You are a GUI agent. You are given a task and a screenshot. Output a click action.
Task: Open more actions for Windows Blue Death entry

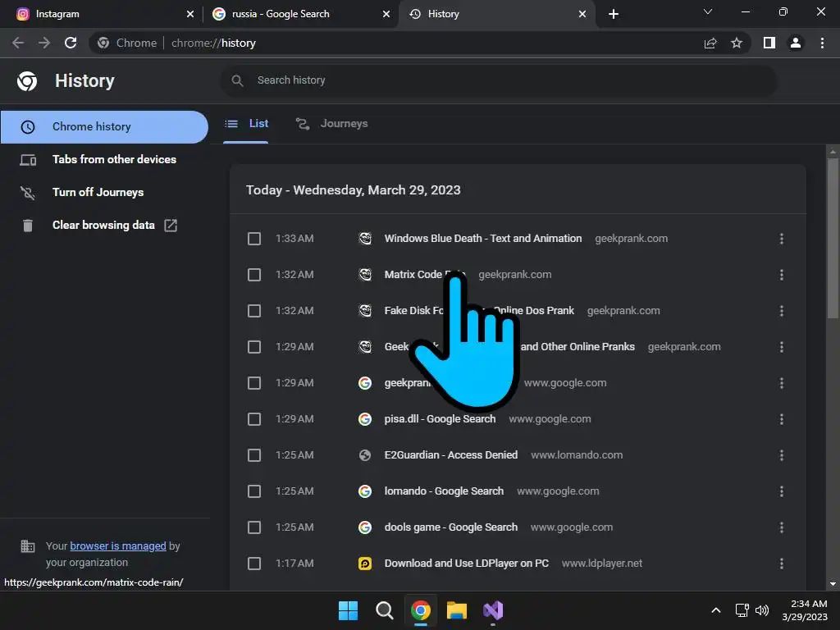[782, 239]
